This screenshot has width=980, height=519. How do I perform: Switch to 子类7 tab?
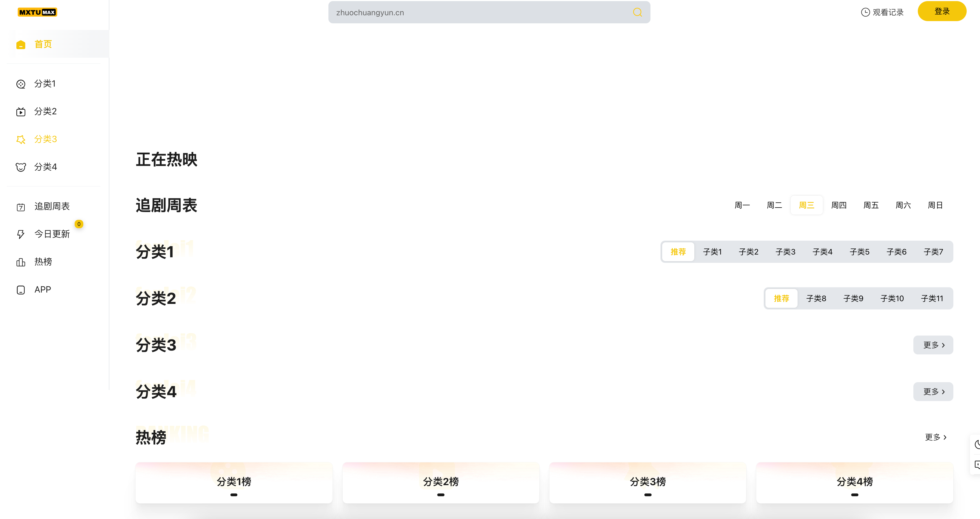(933, 252)
